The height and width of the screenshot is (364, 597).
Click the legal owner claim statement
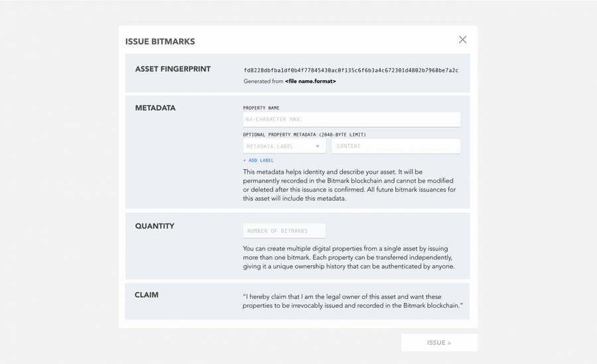pos(352,302)
